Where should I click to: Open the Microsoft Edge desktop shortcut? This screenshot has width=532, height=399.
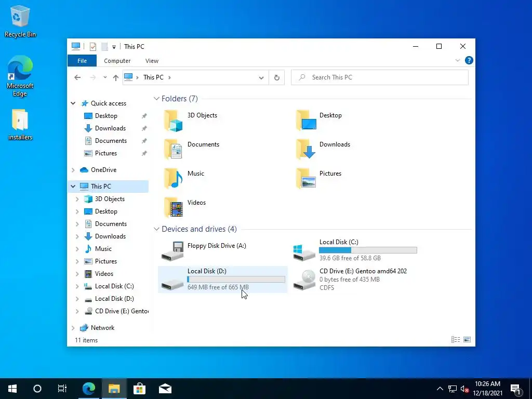click(x=20, y=76)
